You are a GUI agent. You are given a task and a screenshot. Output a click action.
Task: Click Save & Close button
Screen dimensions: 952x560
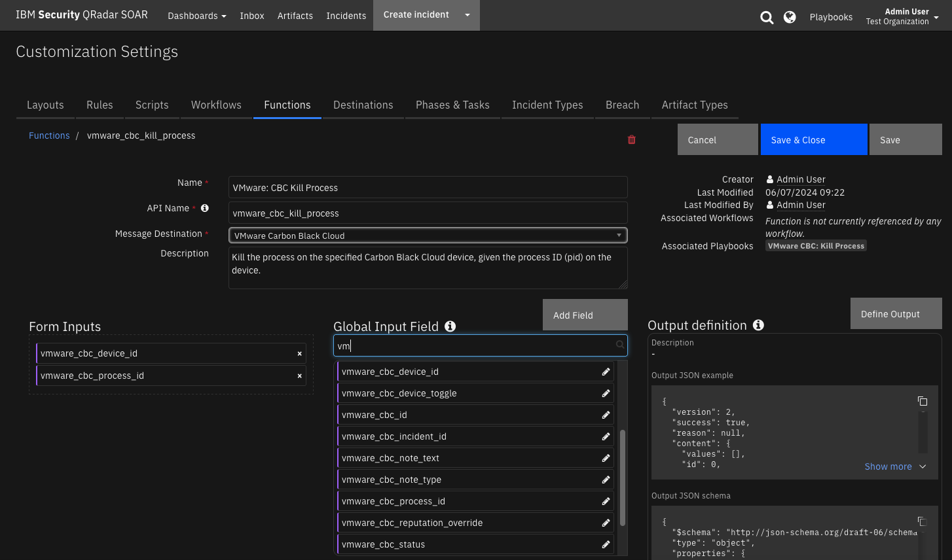(814, 139)
